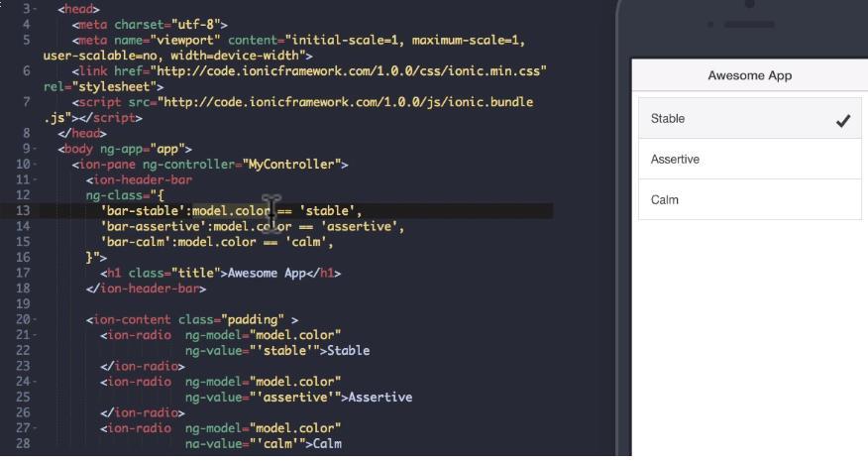The image size is (868, 463).
Task: Click the closing head tag on line 8
Action: tap(82, 133)
